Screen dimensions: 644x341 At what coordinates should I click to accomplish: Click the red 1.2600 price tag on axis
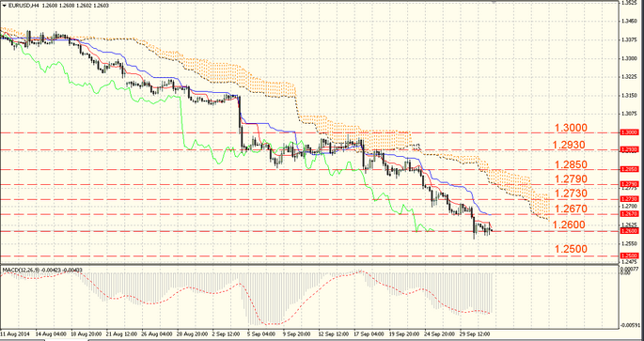click(629, 231)
